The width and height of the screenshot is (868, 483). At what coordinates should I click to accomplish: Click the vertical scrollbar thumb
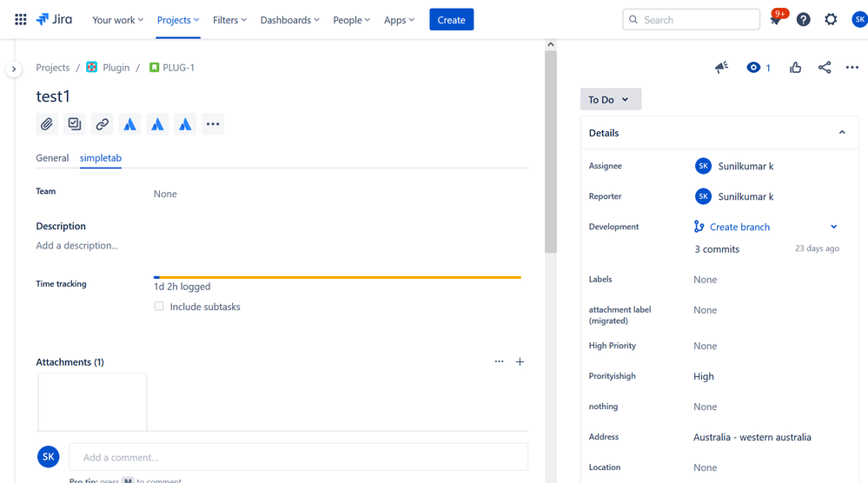click(x=550, y=152)
